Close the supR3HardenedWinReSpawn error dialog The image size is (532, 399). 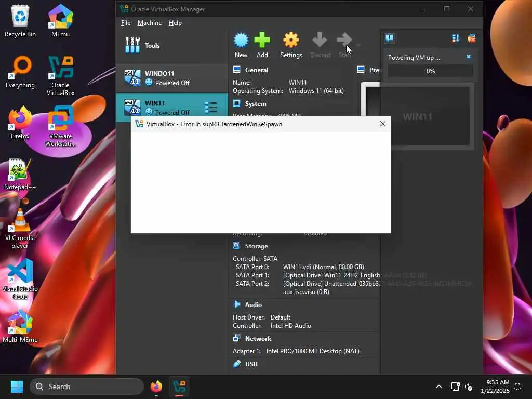point(383,124)
